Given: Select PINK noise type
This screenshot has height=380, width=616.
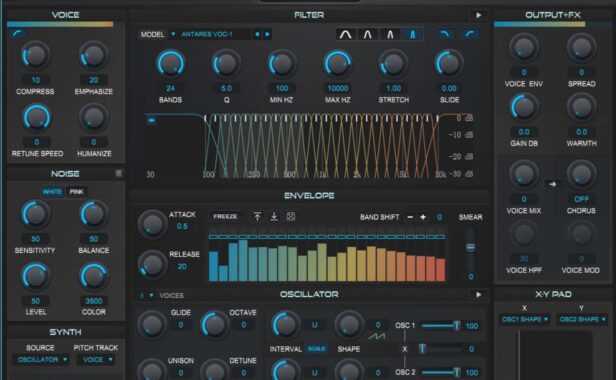Looking at the screenshot, I should 76,192.
